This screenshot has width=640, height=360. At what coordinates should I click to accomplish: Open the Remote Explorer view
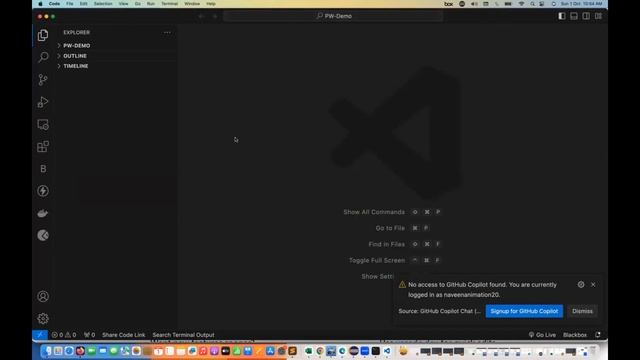pos(43,124)
